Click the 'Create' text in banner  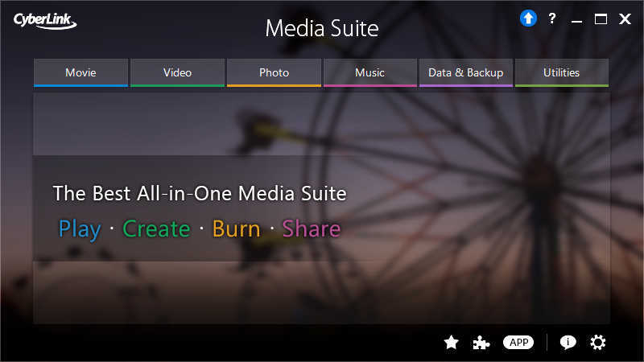(x=156, y=228)
